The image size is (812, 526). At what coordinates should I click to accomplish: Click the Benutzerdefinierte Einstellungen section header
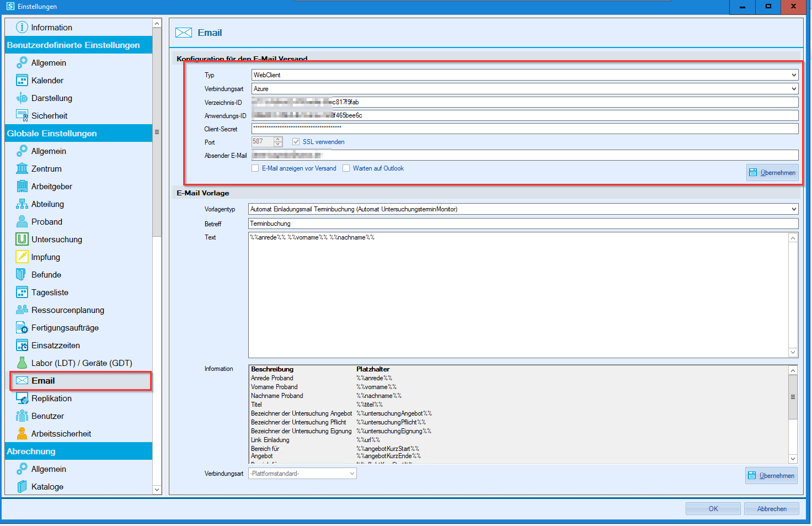pos(78,45)
